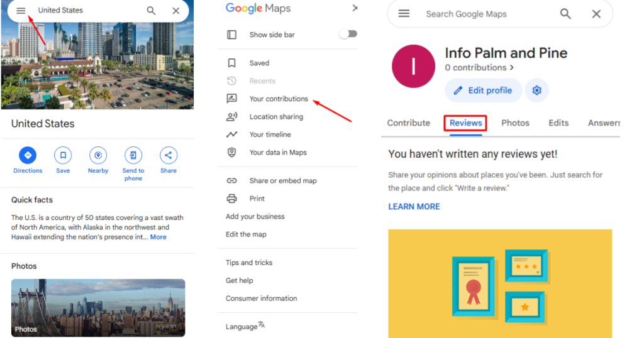This screenshot has width=644, height=338.
Task: Click the Recents history icon
Action: [x=231, y=81]
